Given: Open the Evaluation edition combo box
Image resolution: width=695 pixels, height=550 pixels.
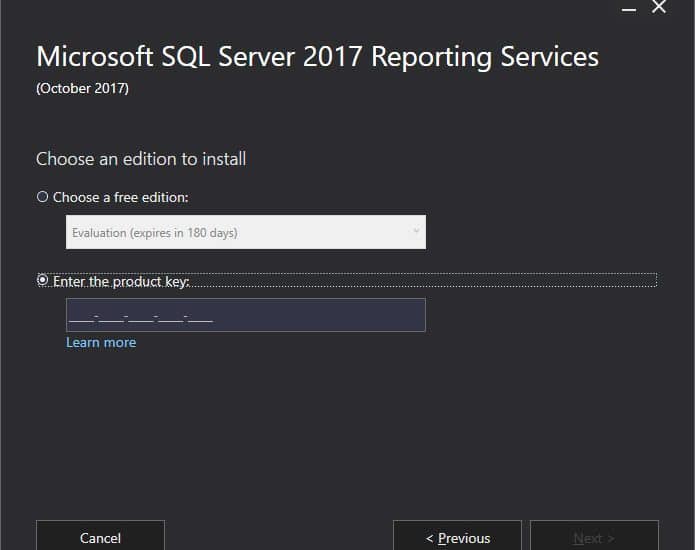Looking at the screenshot, I should 246,232.
